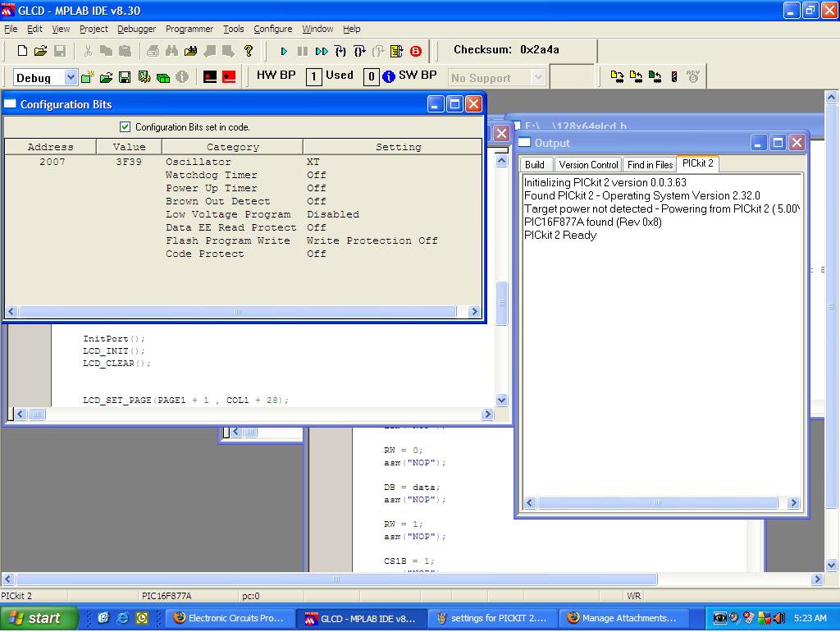The height and width of the screenshot is (632, 840).
Task: Open Breakpoints with the red B icon
Action: (x=416, y=51)
